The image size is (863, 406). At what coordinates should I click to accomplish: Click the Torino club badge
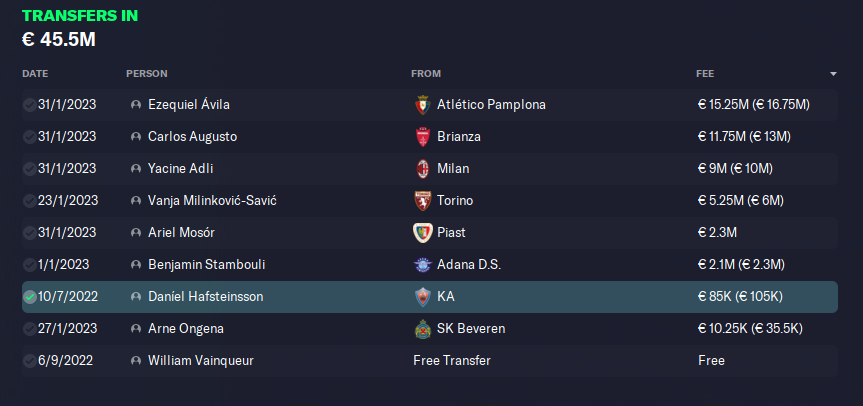(x=421, y=201)
